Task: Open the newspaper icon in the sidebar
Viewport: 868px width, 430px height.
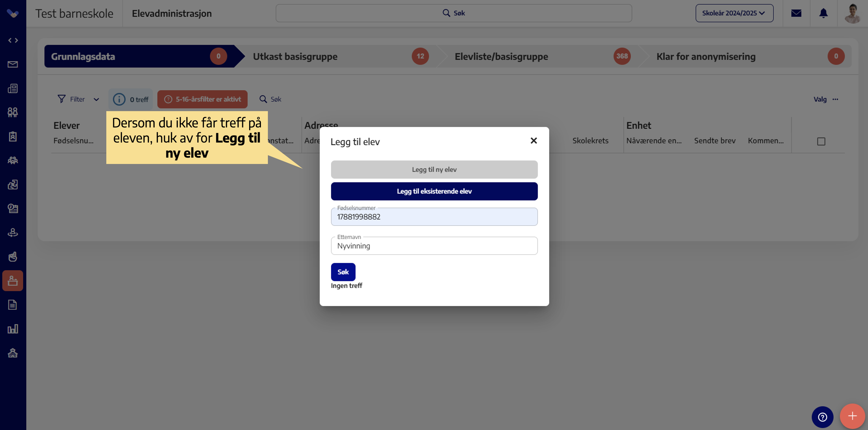Action: coord(13,88)
